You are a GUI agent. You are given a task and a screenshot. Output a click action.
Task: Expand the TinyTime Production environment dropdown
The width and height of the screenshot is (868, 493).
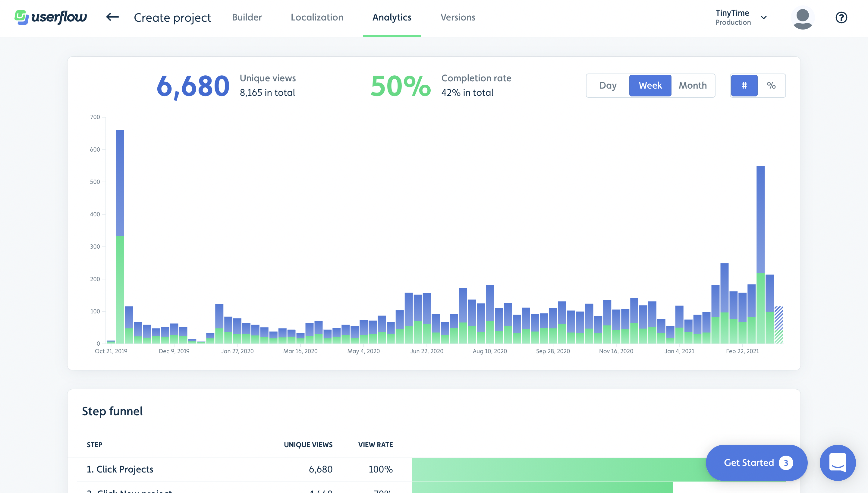(x=733, y=17)
